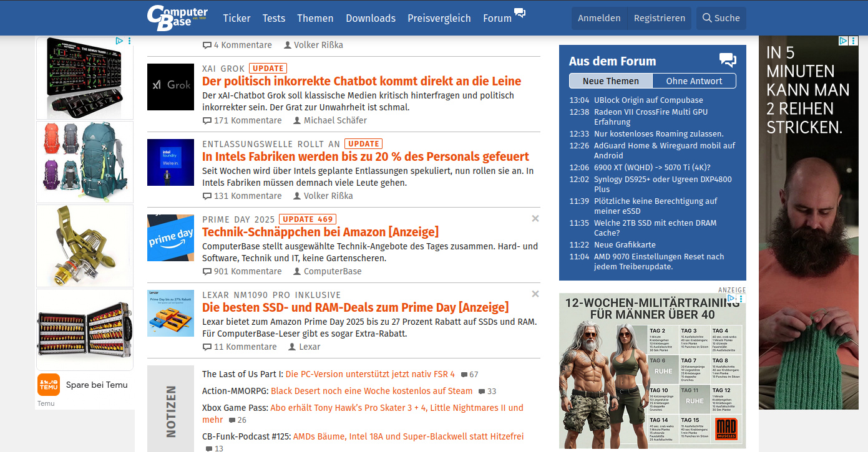The image size is (868, 452).
Task: Open forum thread Neue Grafikkarte
Action: (x=625, y=245)
